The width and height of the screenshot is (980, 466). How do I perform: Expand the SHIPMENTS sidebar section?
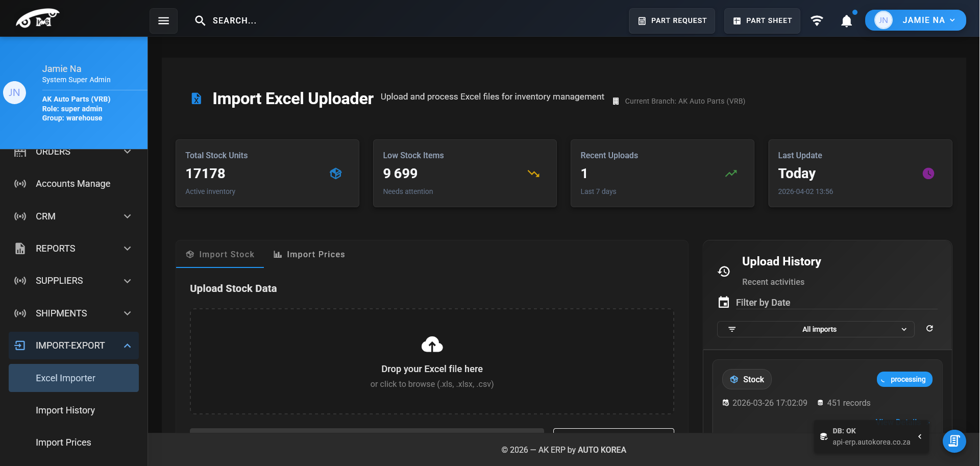click(x=127, y=313)
